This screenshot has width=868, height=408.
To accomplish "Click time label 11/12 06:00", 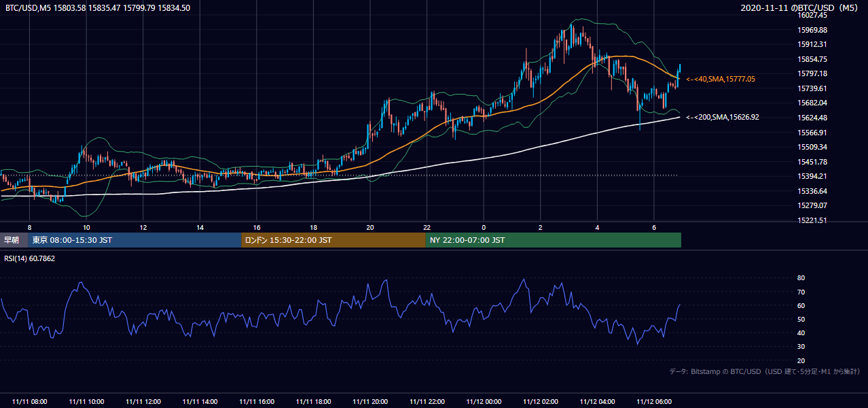I will pyautogui.click(x=653, y=402).
